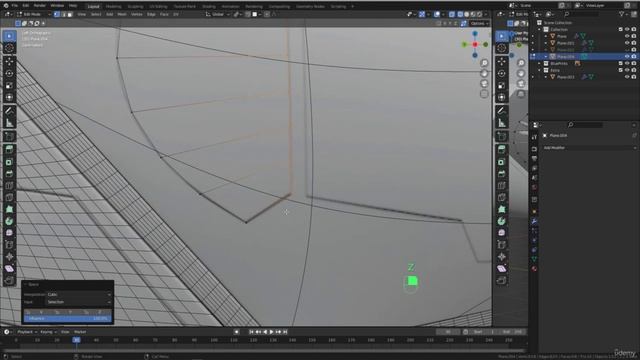Switch to the Modeling workspace tab

(113, 7)
